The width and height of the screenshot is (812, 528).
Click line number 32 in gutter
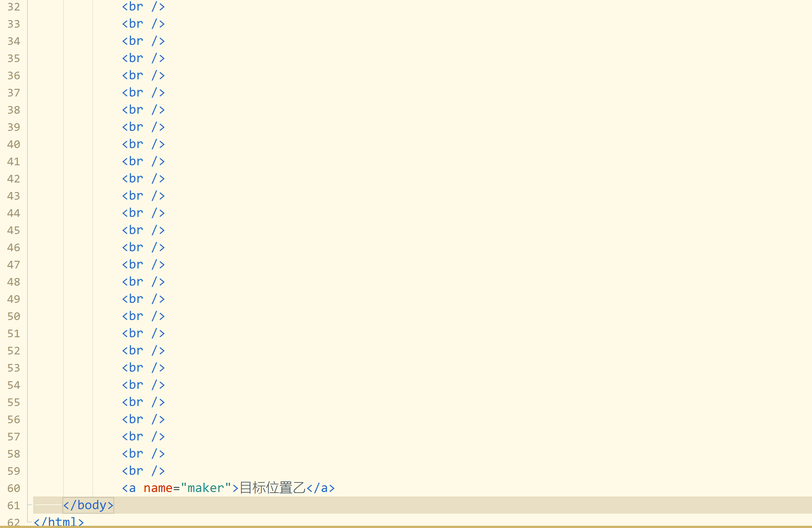tap(14, 7)
